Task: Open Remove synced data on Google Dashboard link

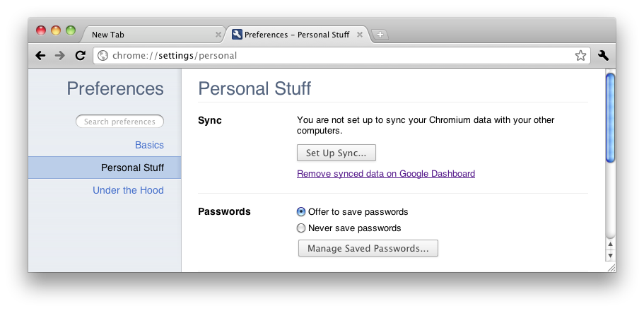Action: click(385, 174)
